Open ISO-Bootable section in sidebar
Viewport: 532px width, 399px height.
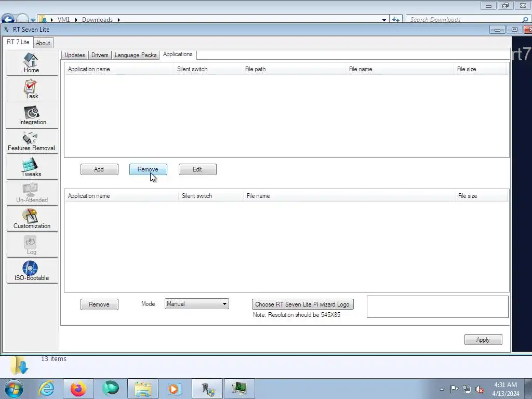pyautogui.click(x=32, y=271)
